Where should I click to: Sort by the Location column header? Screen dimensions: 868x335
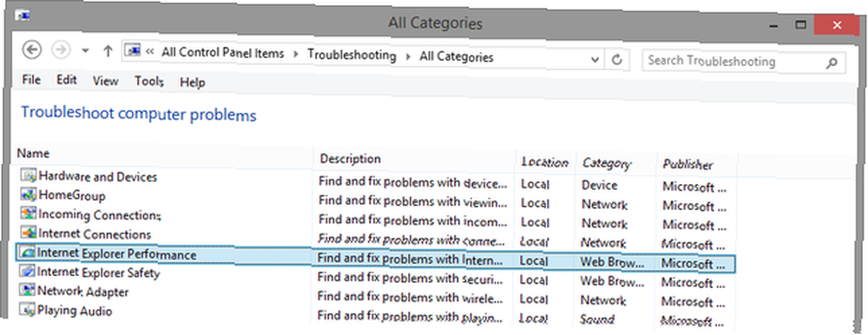(x=545, y=162)
